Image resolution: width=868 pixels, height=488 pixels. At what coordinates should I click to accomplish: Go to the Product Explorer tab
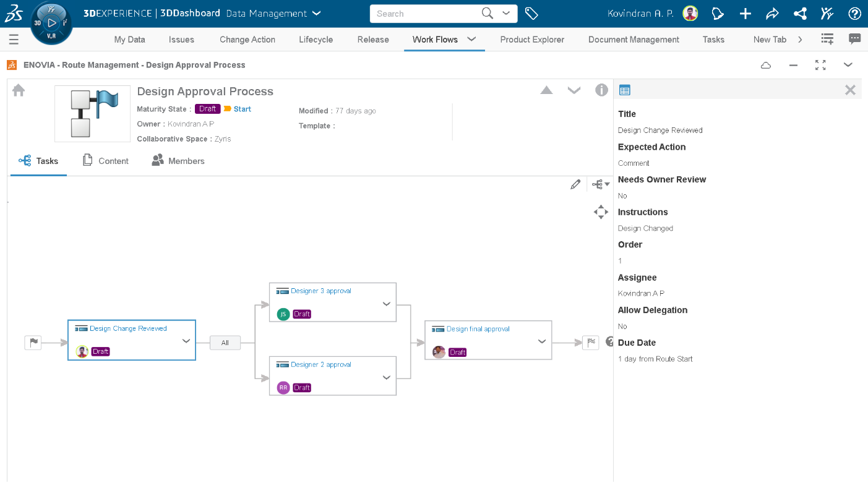(532, 40)
